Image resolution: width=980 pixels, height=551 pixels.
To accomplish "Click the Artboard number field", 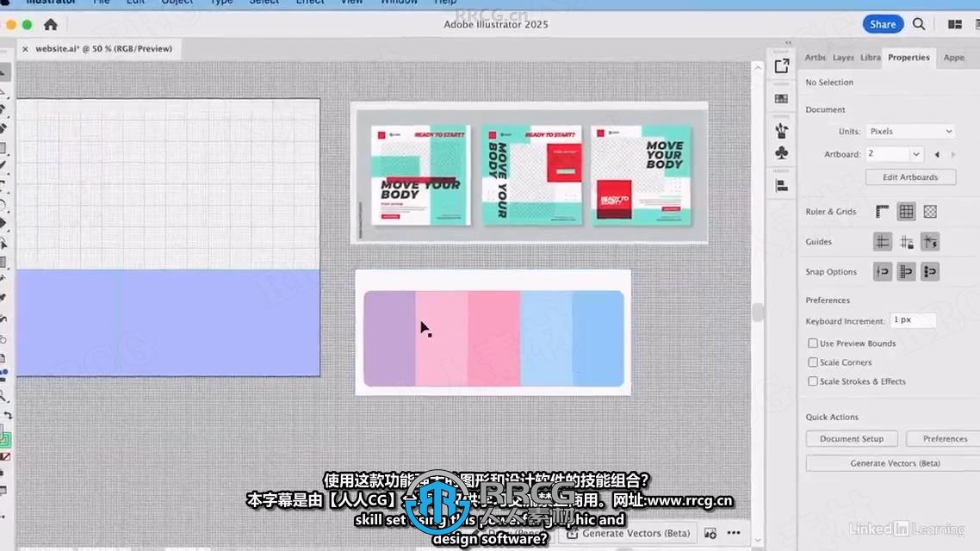I will 888,154.
